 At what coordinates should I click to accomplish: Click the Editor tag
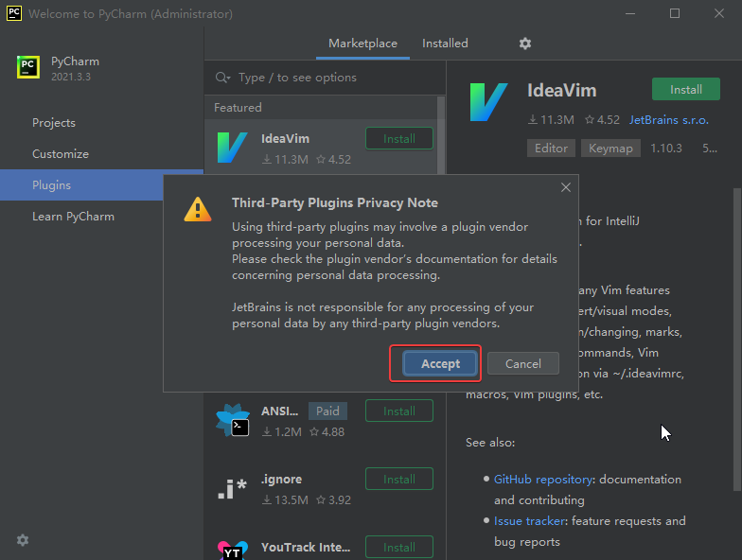coord(551,148)
